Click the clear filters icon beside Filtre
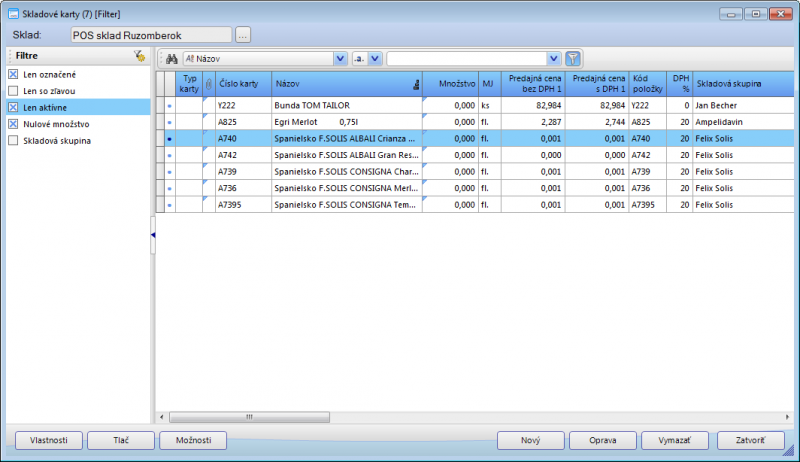 tap(140, 56)
